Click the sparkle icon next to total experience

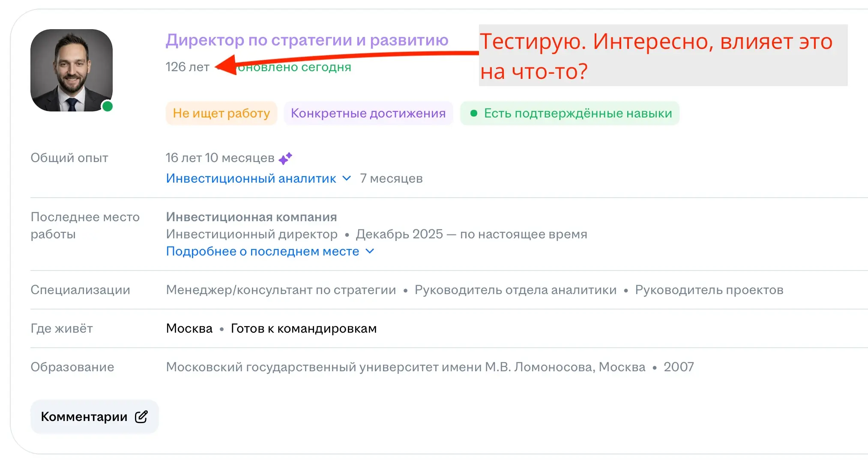pyautogui.click(x=285, y=158)
